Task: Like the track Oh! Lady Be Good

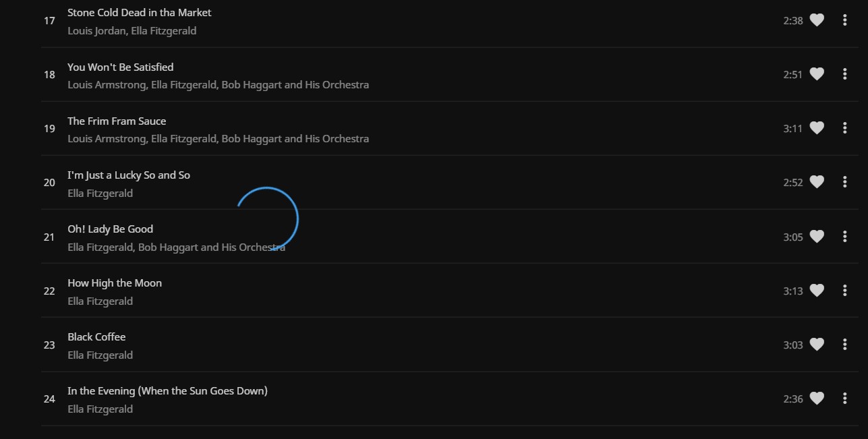Action: pos(816,237)
